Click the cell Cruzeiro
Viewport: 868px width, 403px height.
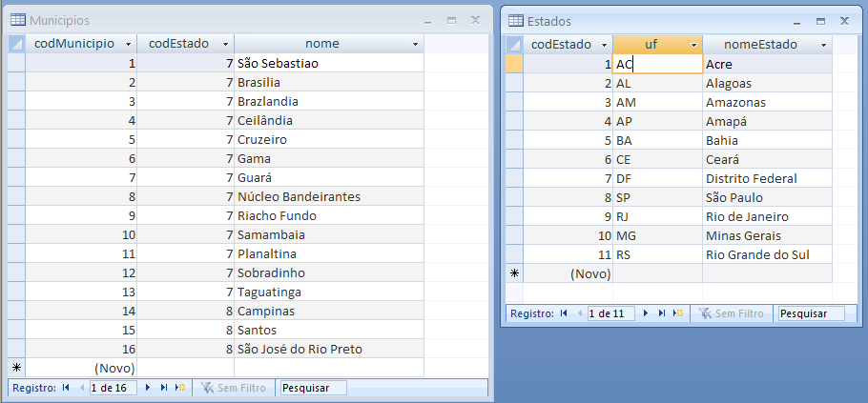[329, 139]
